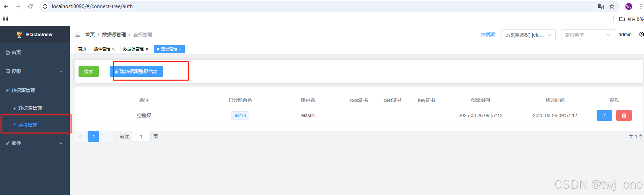Close the 数据源管理 tab
The image size is (644, 195).
(147, 49)
